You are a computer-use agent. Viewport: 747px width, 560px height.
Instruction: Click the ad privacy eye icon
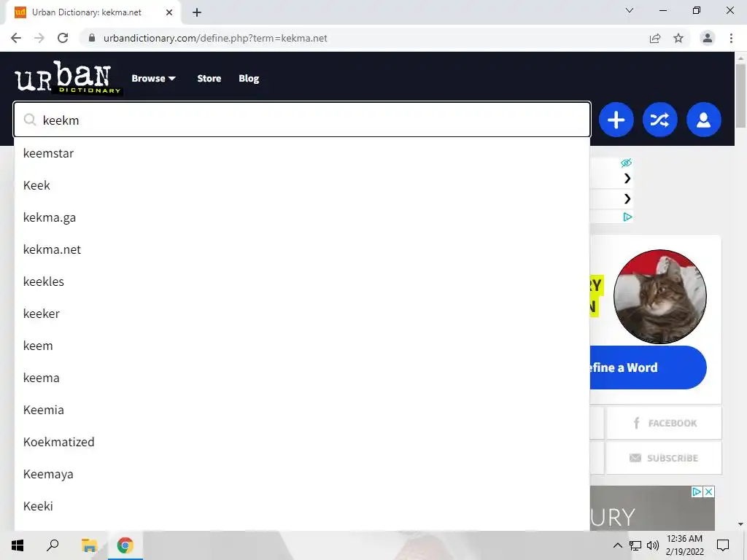pyautogui.click(x=626, y=163)
